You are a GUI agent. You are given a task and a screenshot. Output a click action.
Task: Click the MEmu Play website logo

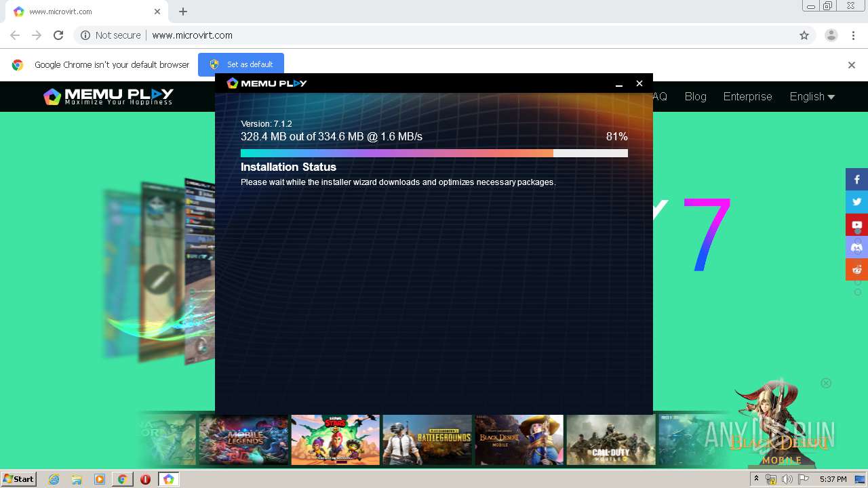(x=108, y=96)
